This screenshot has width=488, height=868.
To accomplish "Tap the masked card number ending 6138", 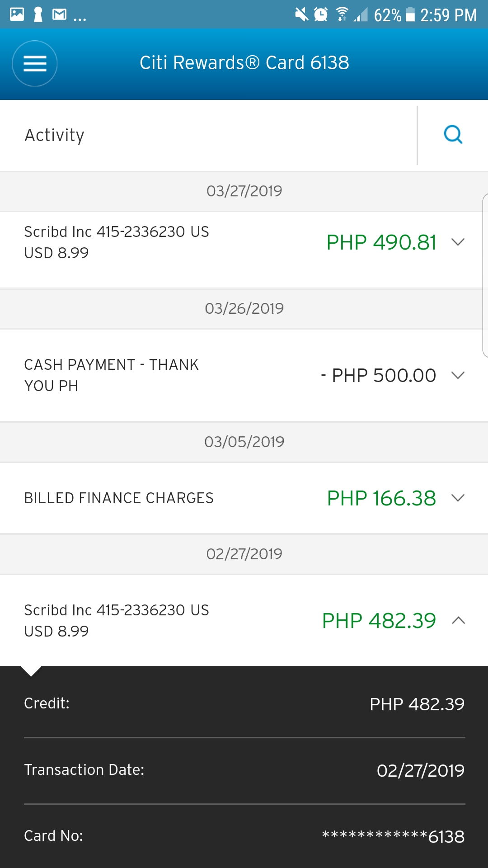I will [x=393, y=836].
